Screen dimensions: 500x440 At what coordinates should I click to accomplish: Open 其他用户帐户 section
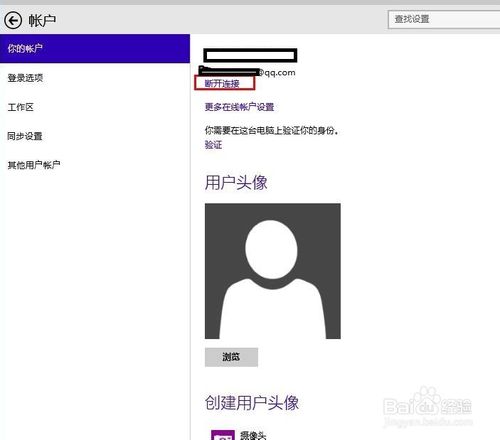pos(34,165)
